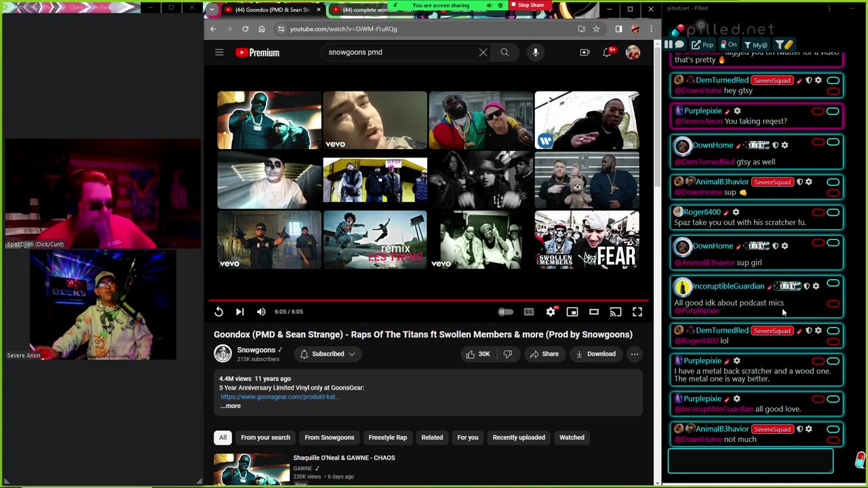Click the Download button under video
Image resolution: width=868 pixels, height=488 pixels.
[x=595, y=354]
